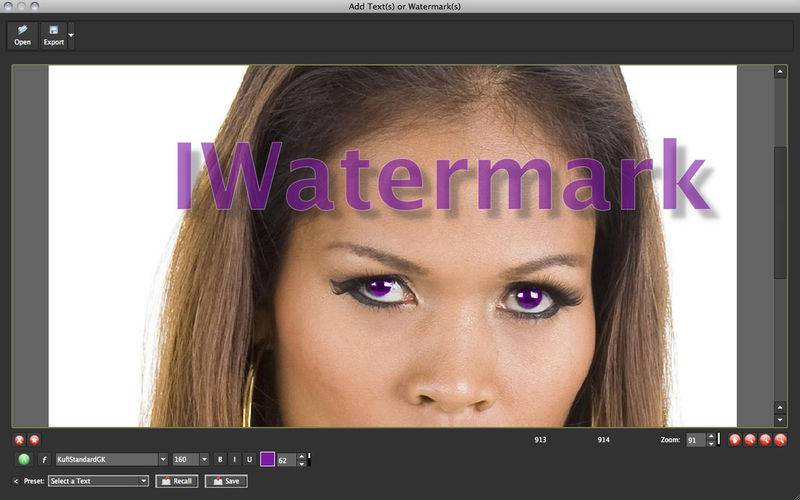Expand the Export dropdown arrow
Viewport: 800px width, 500px height.
(x=71, y=35)
